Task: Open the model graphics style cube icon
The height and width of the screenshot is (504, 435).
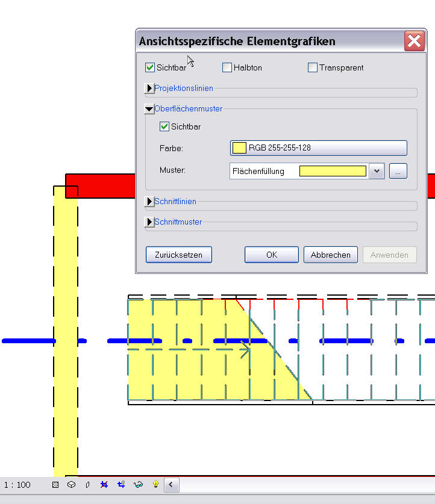Action: pyautogui.click(x=71, y=485)
